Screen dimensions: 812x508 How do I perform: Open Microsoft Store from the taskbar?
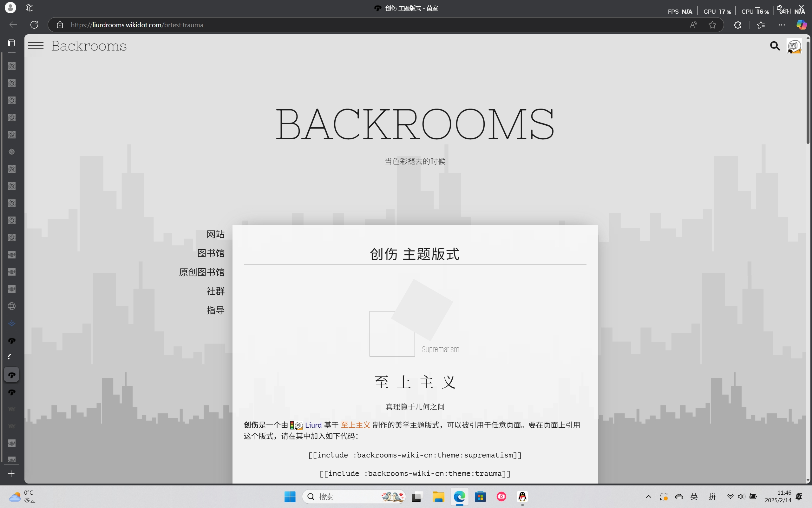pos(481,497)
